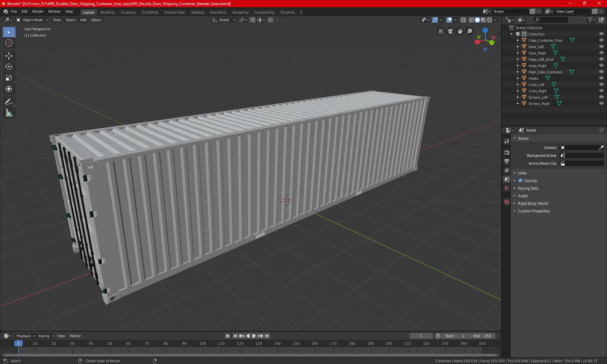Toggle camera view in viewport
607x364 pixels.
(450, 31)
